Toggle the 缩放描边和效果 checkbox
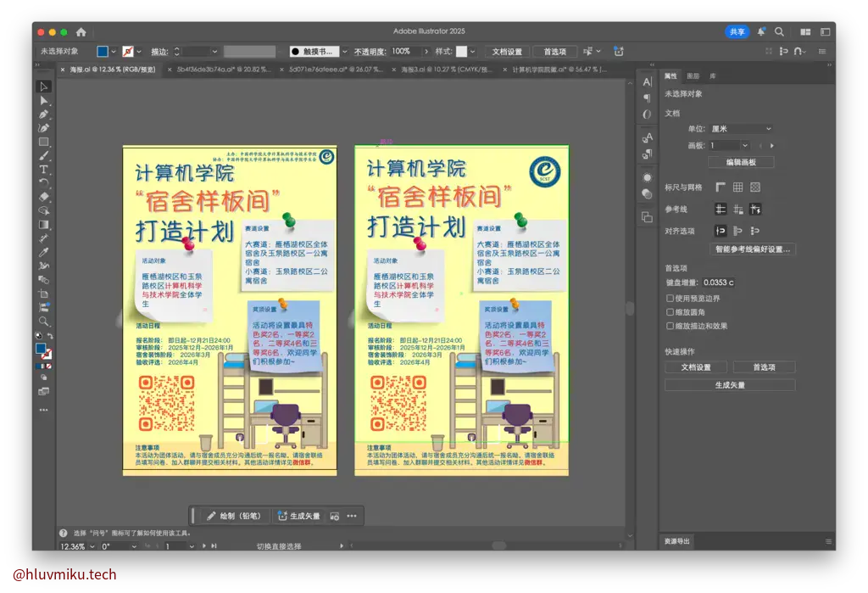Image resolution: width=868 pixels, height=593 pixels. pos(669,325)
